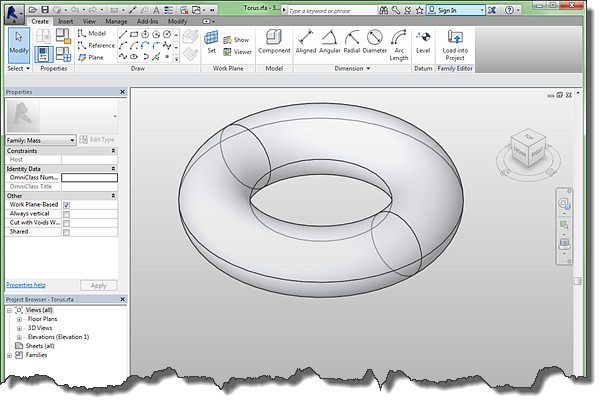Pick the Diameter dimension tool
The height and width of the screenshot is (413, 602).
pos(375,41)
